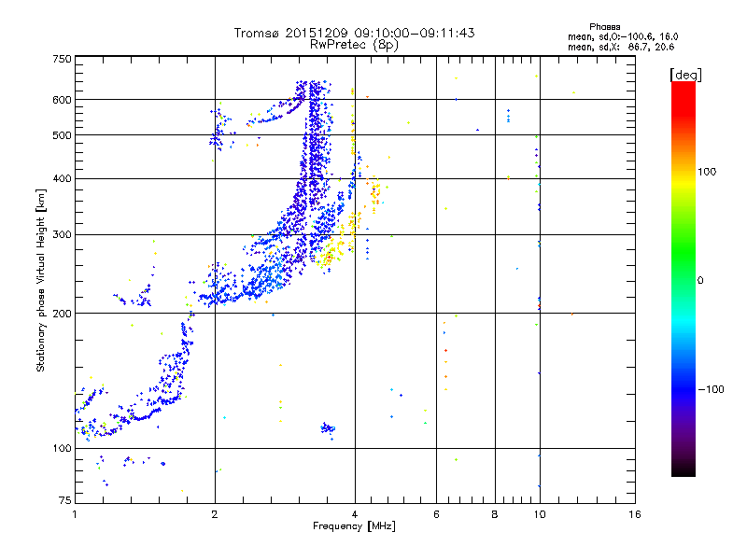Click the x-axis tick label '16'

[635, 514]
